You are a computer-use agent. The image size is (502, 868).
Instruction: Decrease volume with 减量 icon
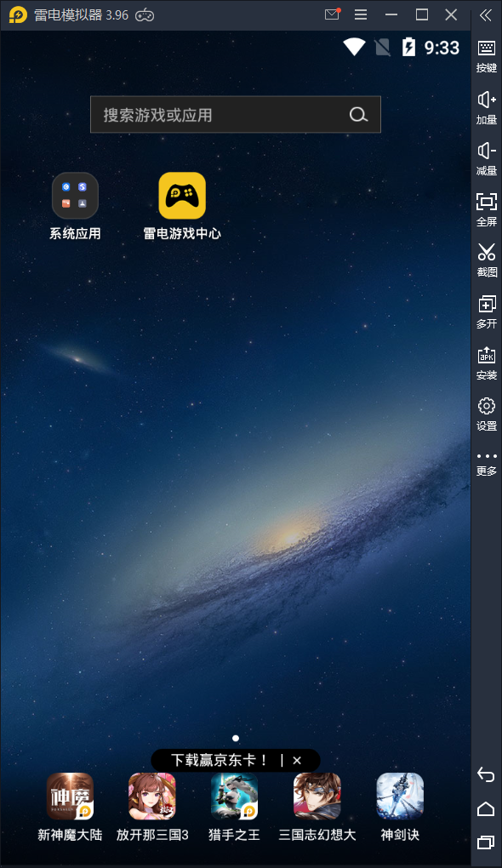point(487,158)
